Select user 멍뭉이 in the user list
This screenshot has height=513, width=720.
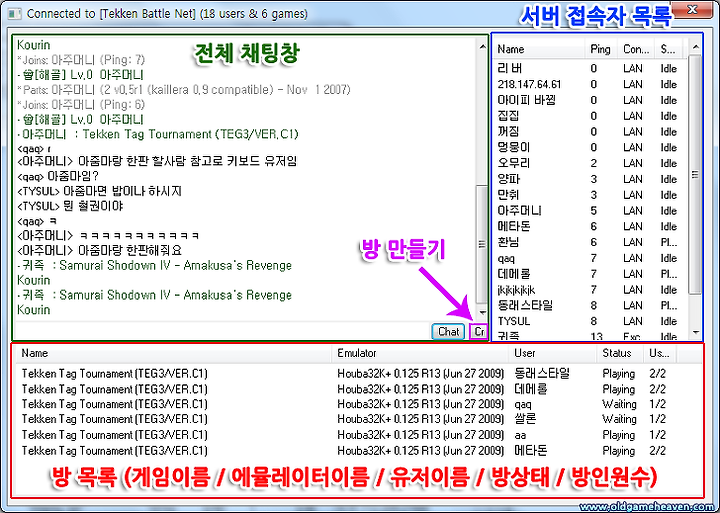(x=591, y=147)
